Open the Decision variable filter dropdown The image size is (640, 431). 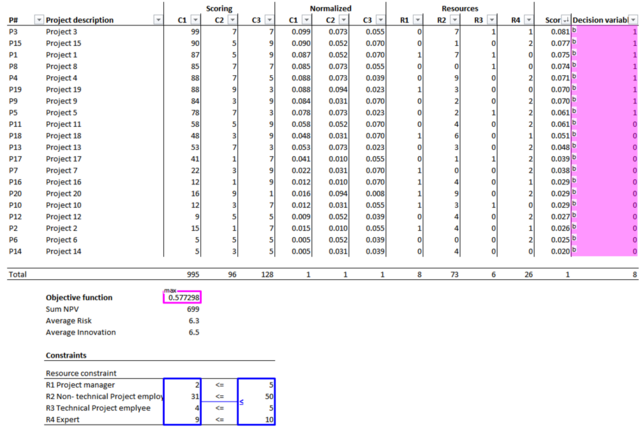[x=634, y=19]
